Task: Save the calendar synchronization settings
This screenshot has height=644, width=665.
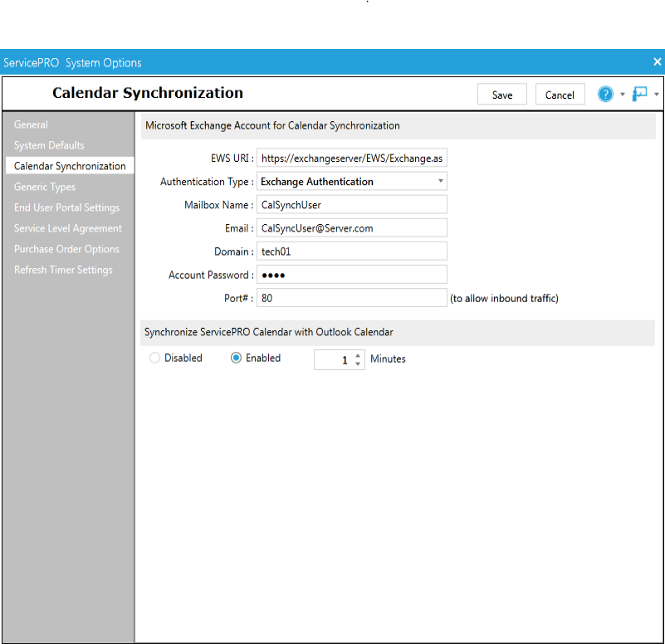Action: click(501, 94)
